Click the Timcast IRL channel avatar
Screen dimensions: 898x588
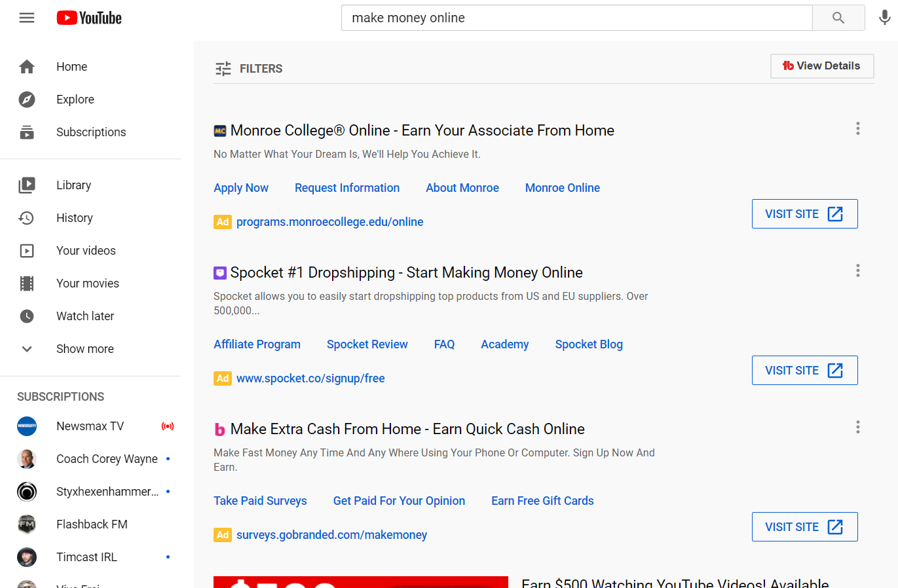pyautogui.click(x=27, y=557)
